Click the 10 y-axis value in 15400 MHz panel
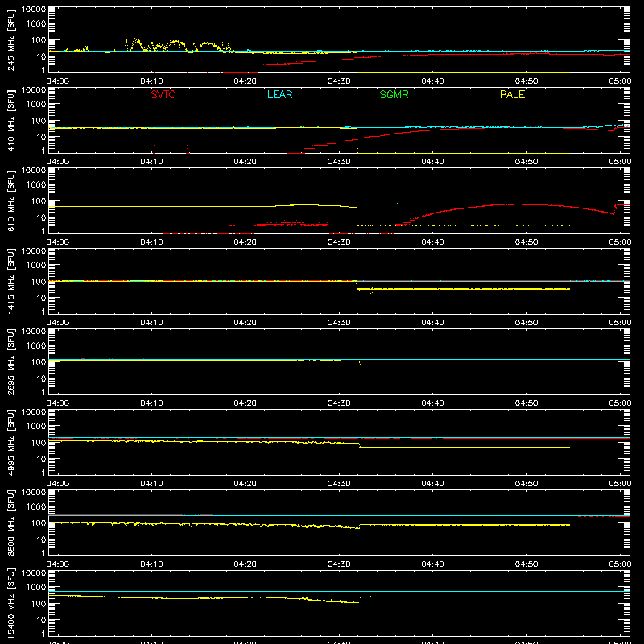Viewport: 644px width, 644px height. [41, 620]
